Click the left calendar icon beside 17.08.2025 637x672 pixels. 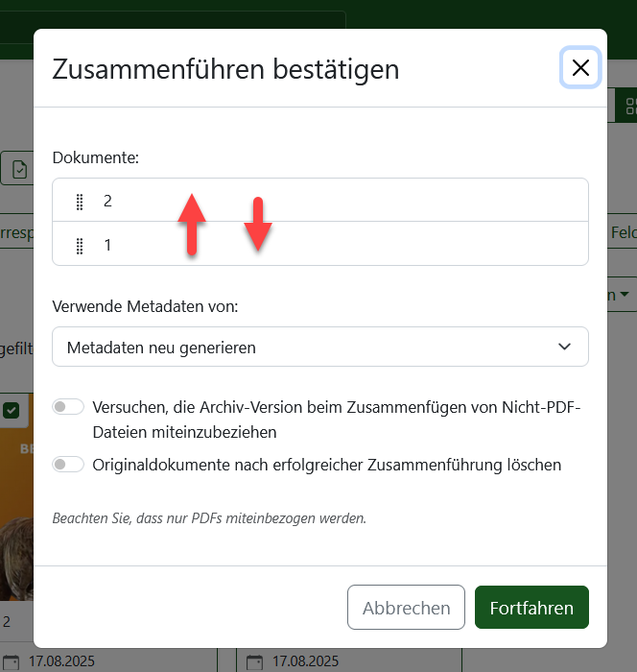point(12,661)
